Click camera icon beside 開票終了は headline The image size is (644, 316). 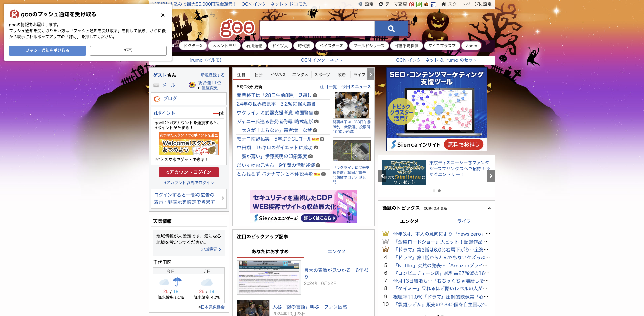[315, 95]
